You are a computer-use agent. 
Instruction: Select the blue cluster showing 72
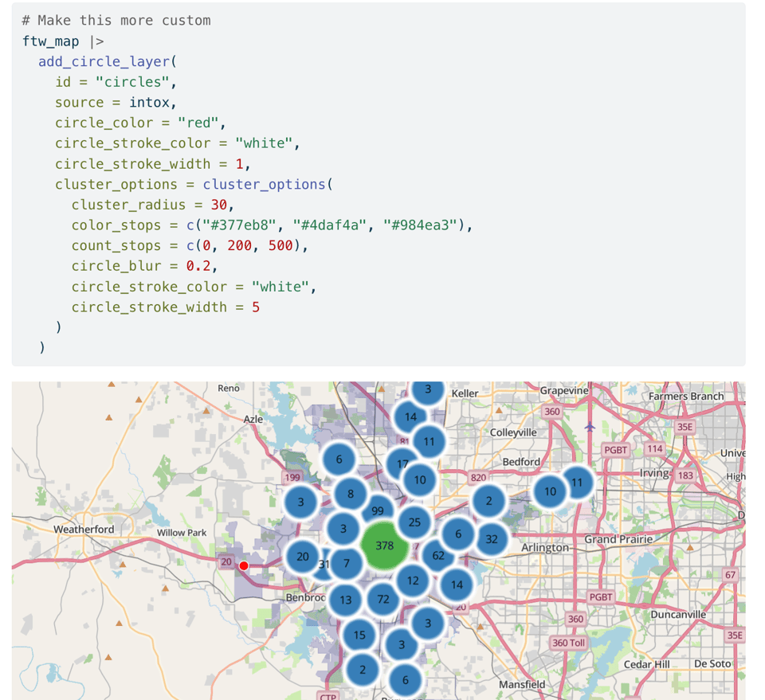click(x=383, y=599)
